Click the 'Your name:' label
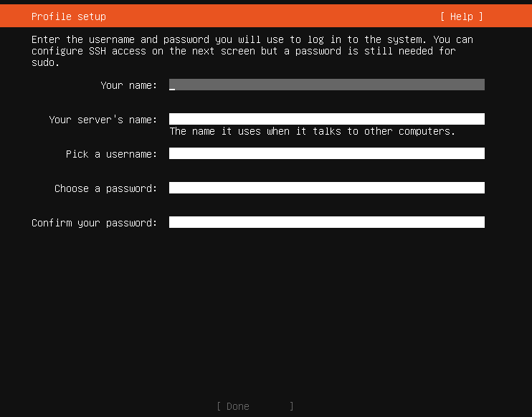Viewport: 532px width, 417px height. pos(129,85)
